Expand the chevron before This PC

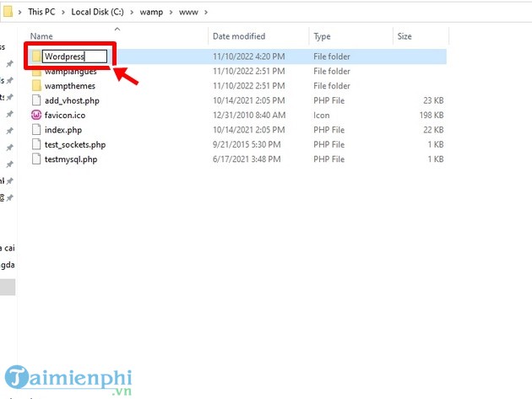coord(19,12)
